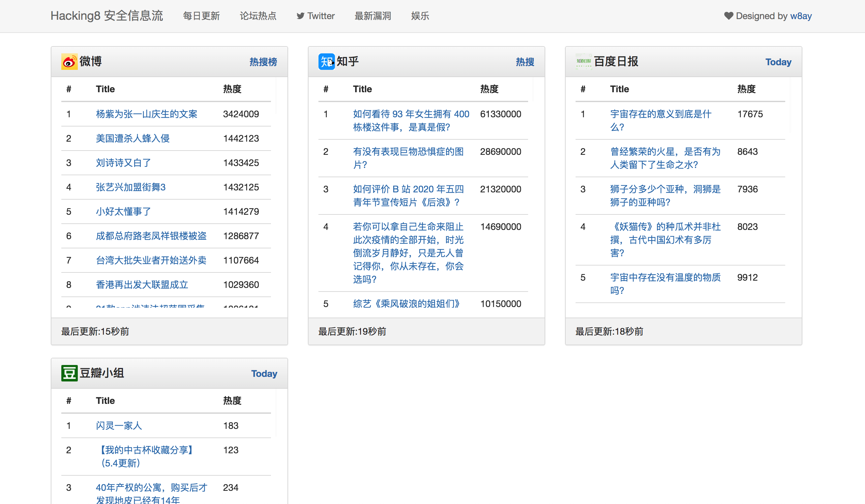865x504 pixels.
Task: Click the Title column header in Zhihu table
Action: (x=363, y=89)
